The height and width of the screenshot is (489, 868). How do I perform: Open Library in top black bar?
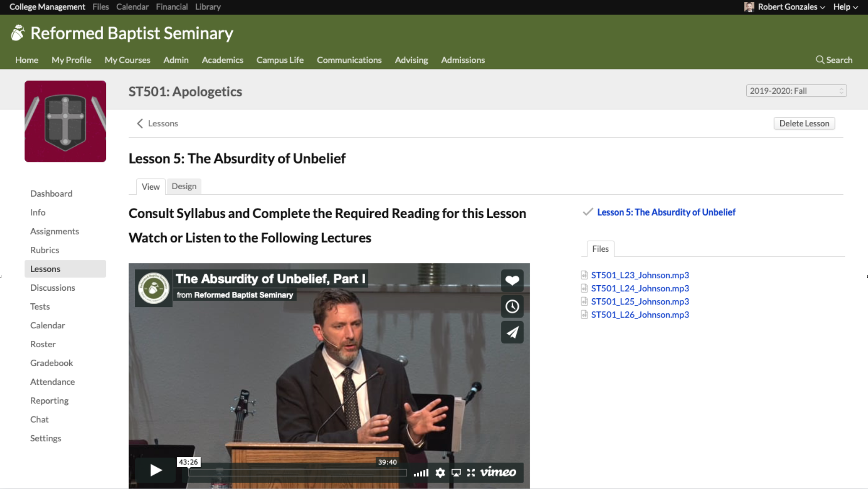[208, 7]
